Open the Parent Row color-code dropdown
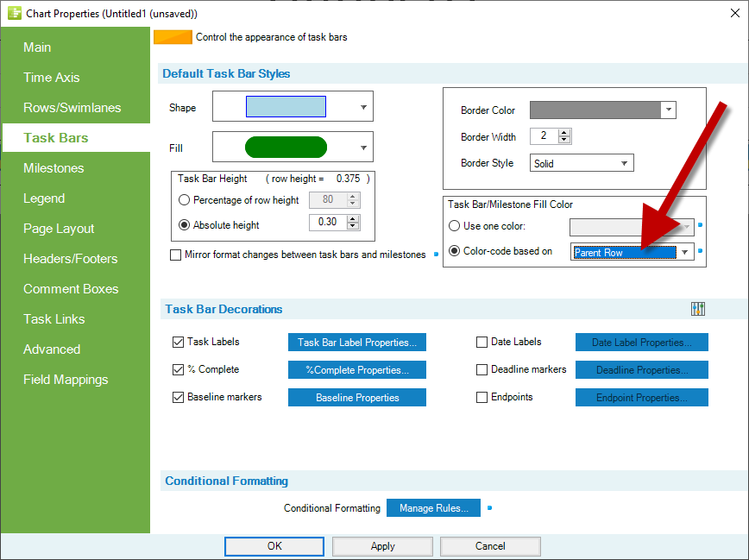Image resolution: width=749 pixels, height=560 pixels. point(685,252)
